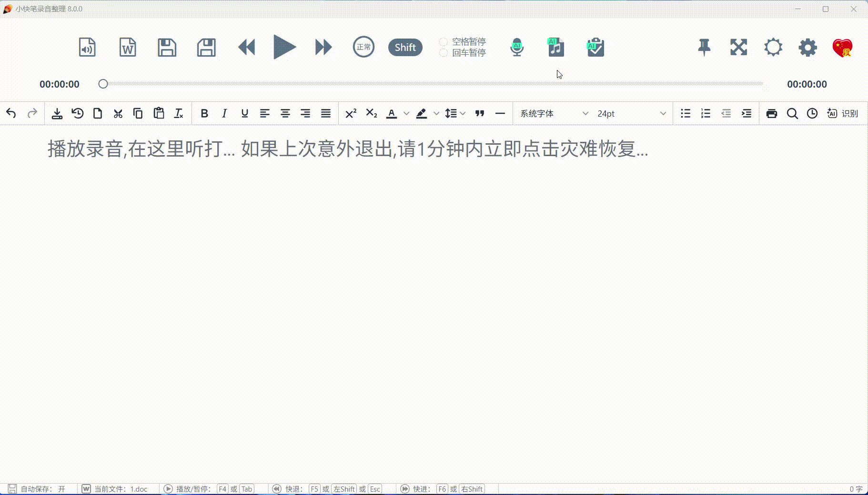Viewport: 868px width, 495px height.
Task: Insert timestamp using clock icon
Action: [x=812, y=113]
